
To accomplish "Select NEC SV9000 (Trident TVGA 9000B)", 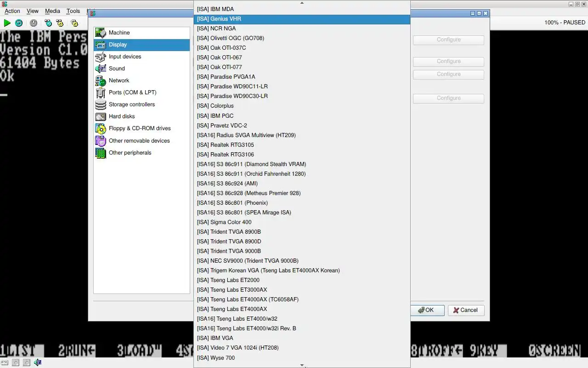I will click(302, 261).
